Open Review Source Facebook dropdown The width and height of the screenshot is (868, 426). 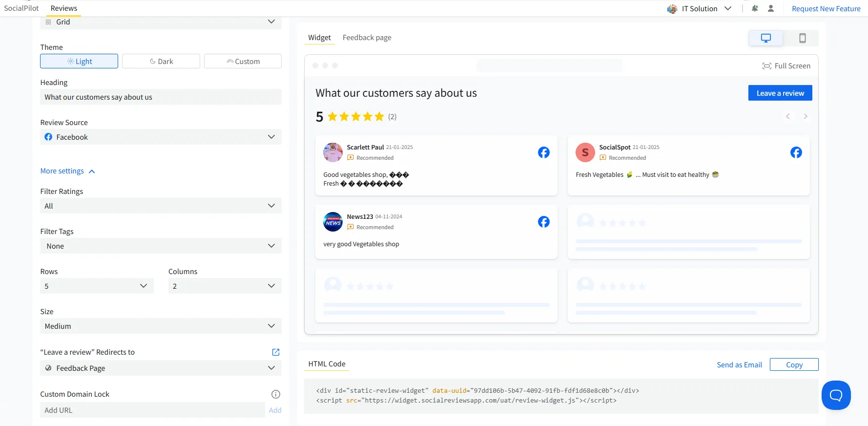pos(161,137)
